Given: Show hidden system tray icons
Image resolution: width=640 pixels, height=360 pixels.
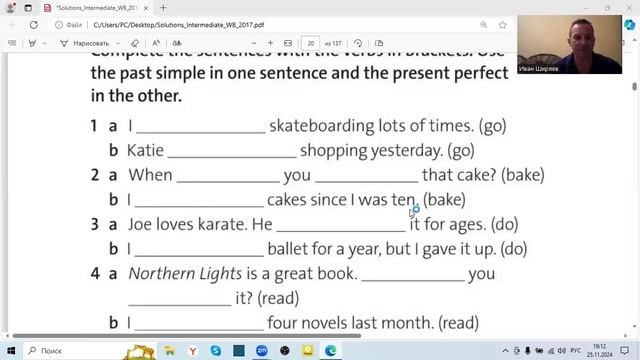Looking at the screenshot, I should [x=505, y=351].
